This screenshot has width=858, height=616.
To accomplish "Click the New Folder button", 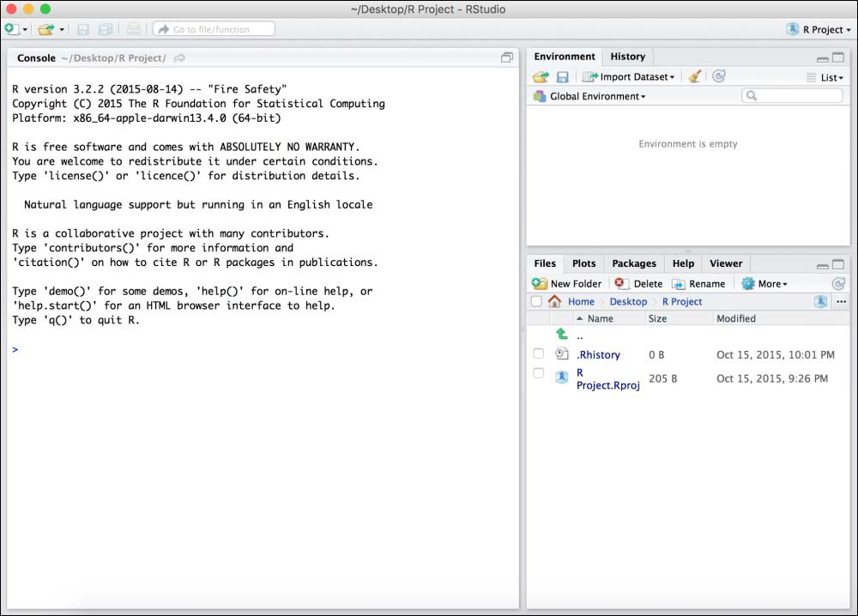I will point(567,283).
